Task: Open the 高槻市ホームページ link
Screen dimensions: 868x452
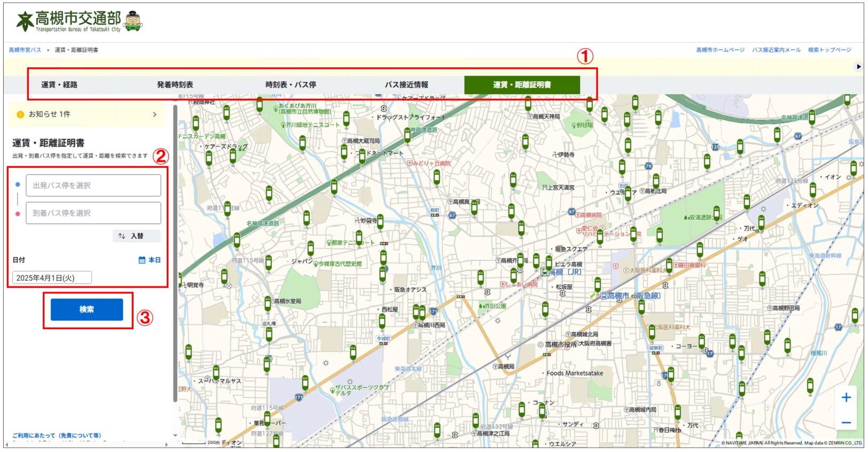Action: pos(720,50)
